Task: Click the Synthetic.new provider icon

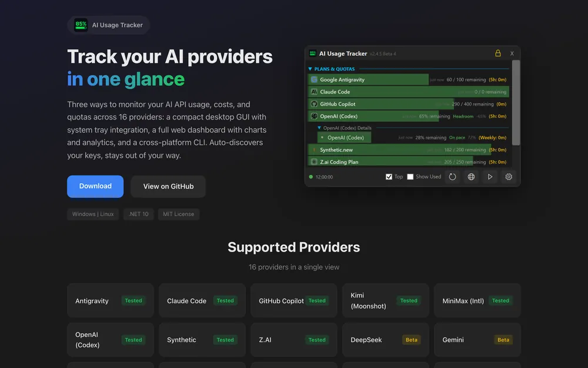Action: (314, 150)
